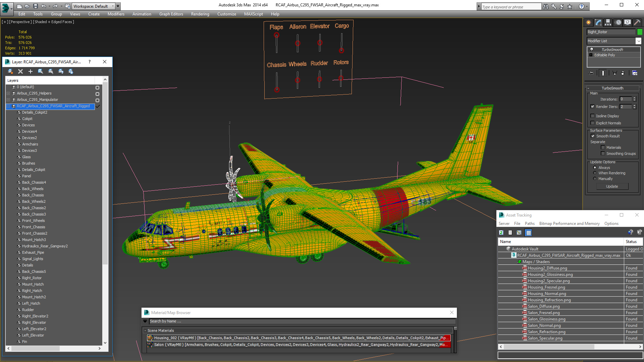
Task: Click the Help question mark icon
Action: pos(582,6)
